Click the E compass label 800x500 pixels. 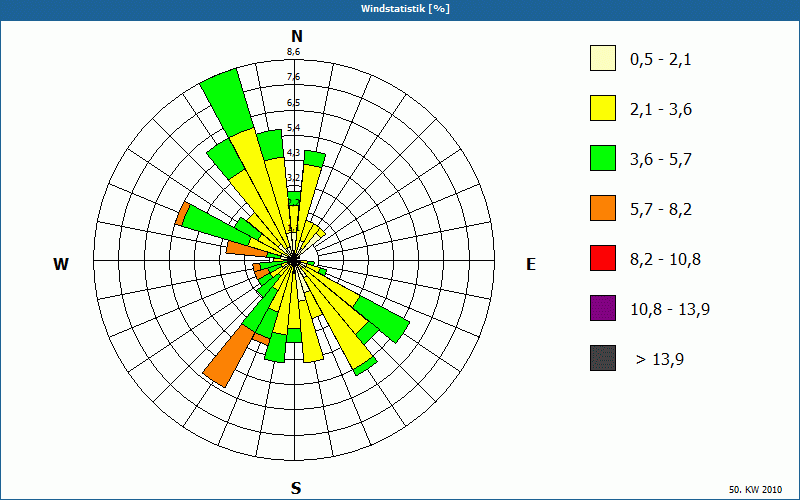(x=531, y=264)
